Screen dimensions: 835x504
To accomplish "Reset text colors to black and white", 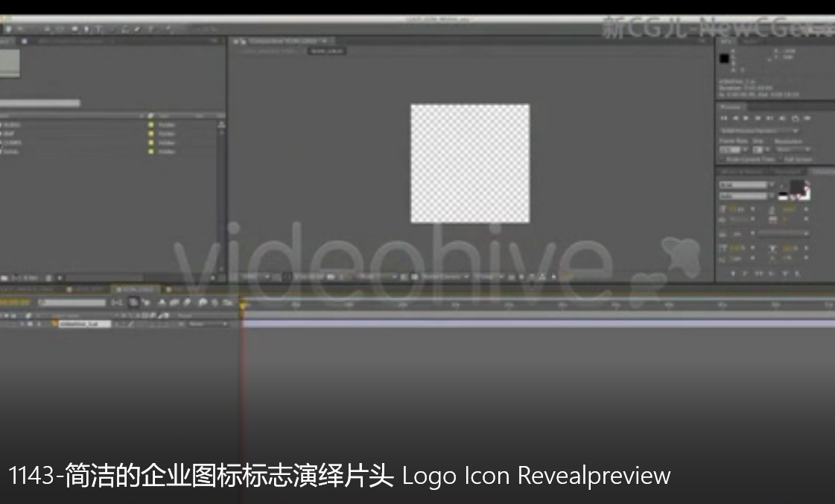I will click(783, 197).
